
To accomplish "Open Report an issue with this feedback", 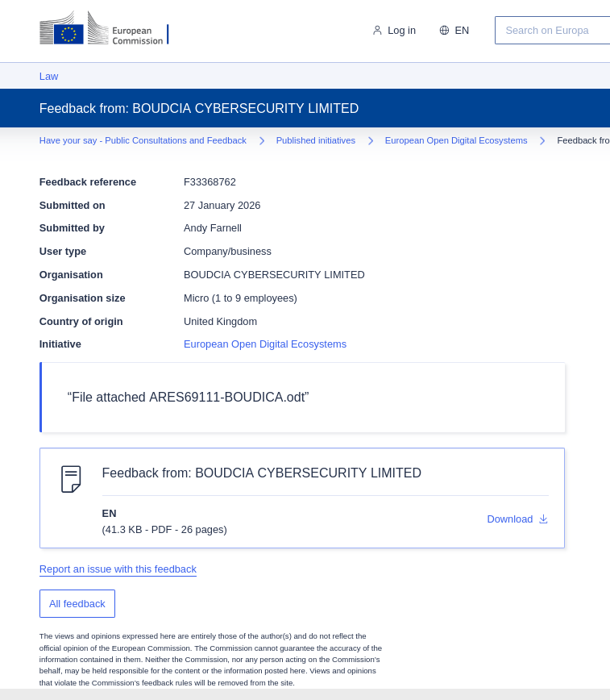I will pos(118,569).
